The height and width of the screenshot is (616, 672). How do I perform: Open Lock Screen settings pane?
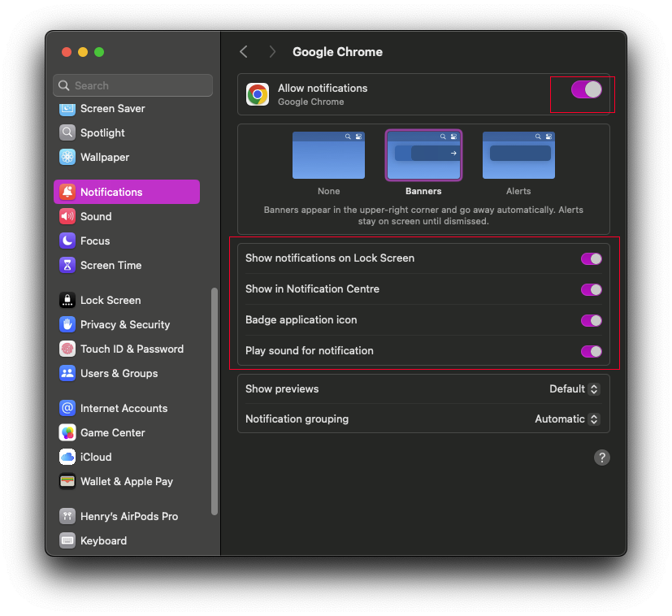111,300
